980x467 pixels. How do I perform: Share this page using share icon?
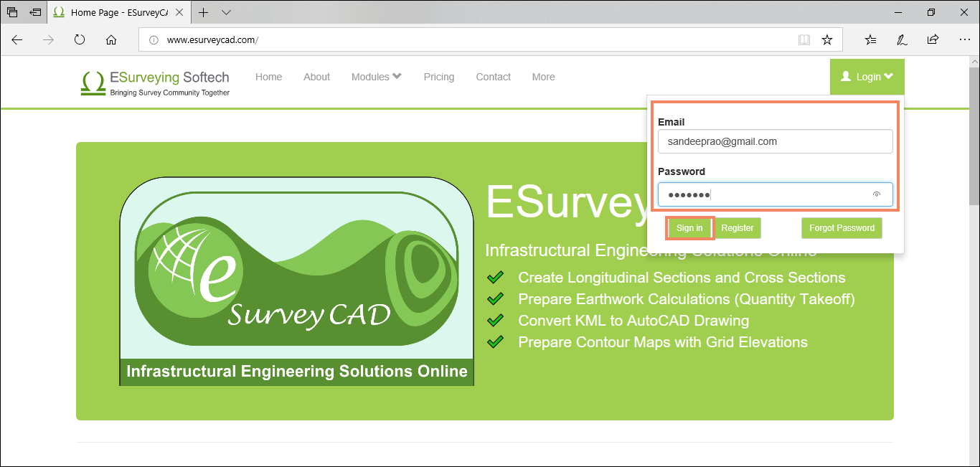[x=933, y=40]
